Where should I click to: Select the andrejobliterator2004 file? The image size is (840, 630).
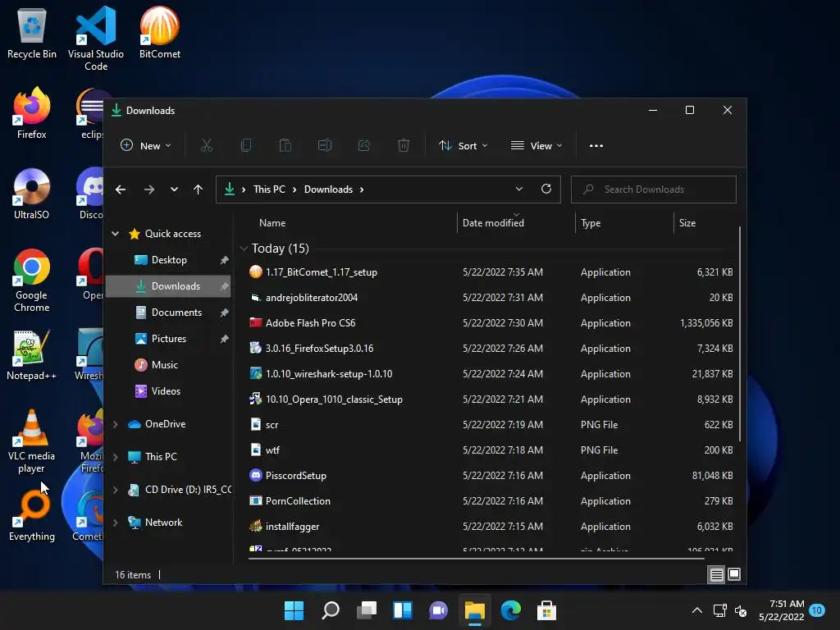491,297
